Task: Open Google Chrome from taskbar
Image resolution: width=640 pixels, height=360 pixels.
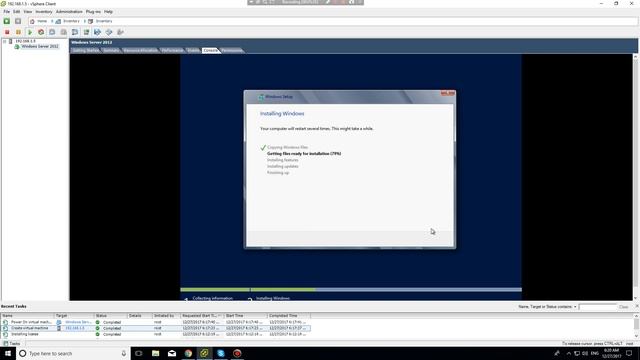Action: [188, 353]
